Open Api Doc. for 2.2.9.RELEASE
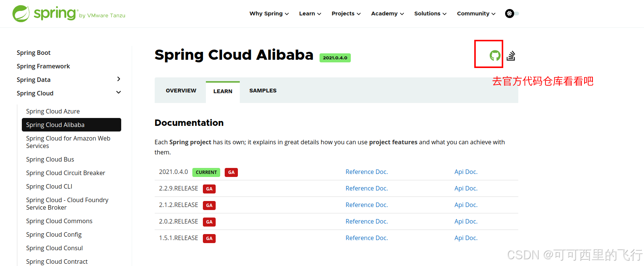 (x=466, y=188)
